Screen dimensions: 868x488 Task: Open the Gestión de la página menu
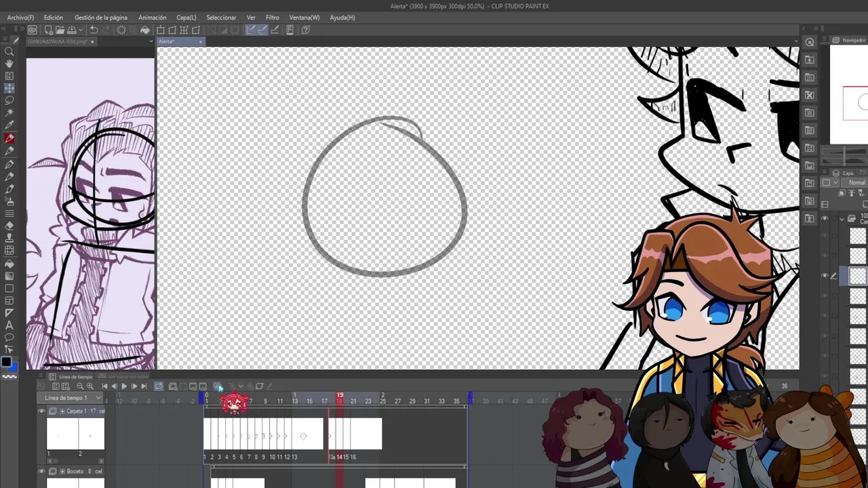click(x=100, y=18)
